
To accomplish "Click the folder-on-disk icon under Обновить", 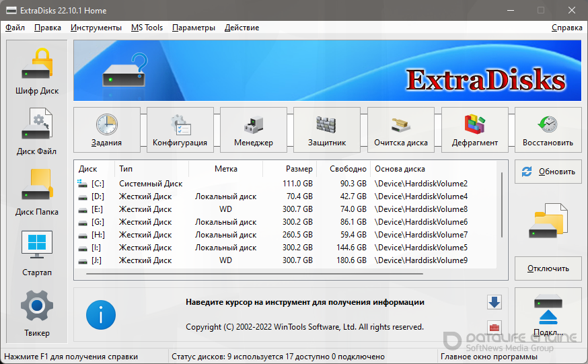I will tap(548, 221).
